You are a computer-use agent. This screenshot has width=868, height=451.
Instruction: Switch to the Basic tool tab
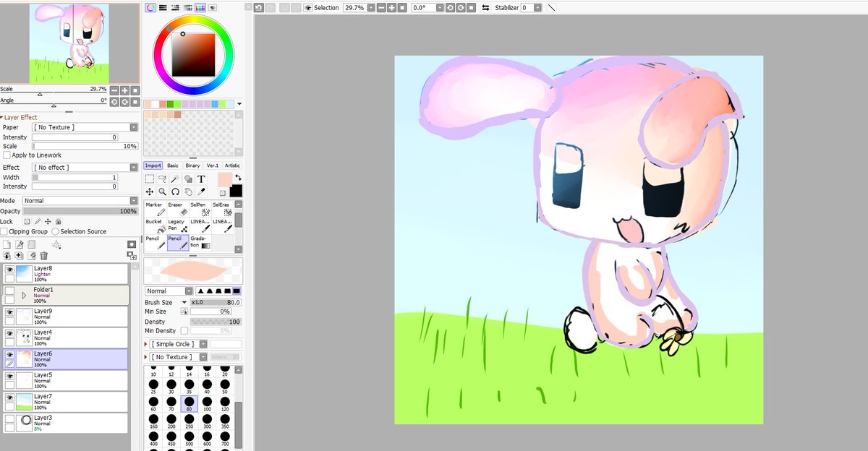(173, 166)
